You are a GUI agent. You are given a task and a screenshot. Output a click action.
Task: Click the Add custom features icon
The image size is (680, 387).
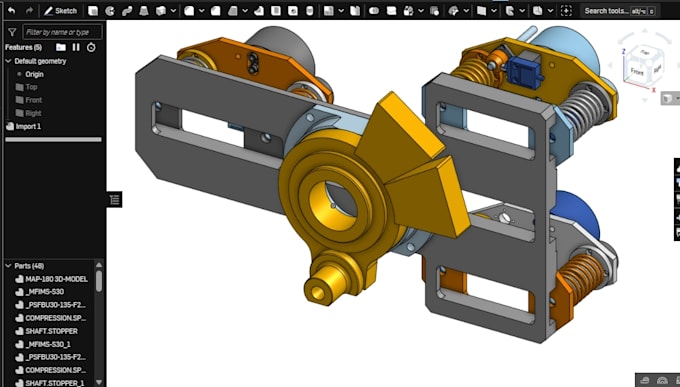(x=566, y=11)
